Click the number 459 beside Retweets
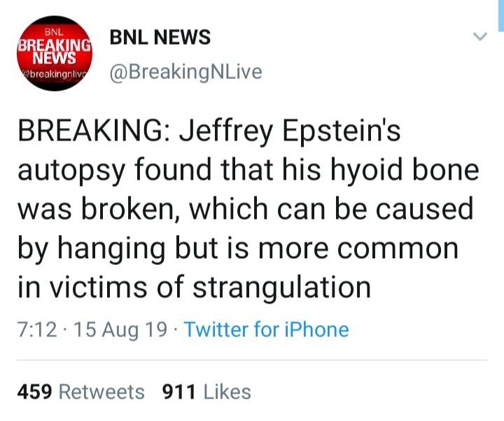Viewport: 504px width, 421px height. coord(35,392)
